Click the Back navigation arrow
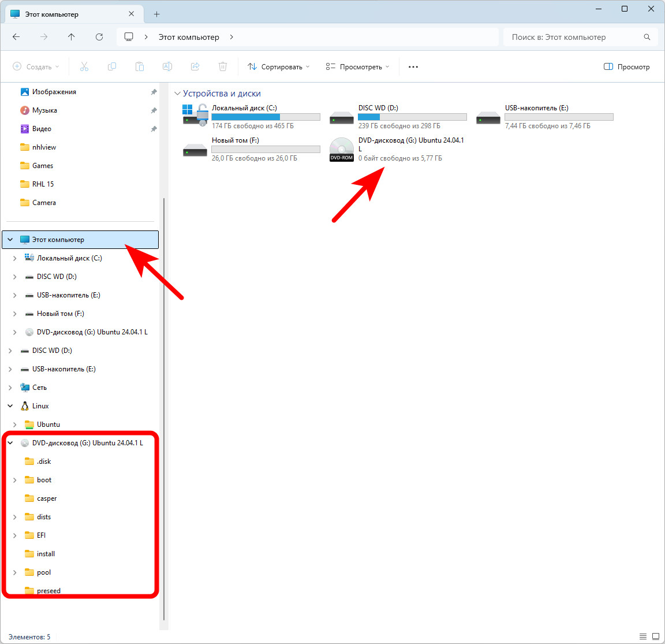Image resolution: width=665 pixels, height=644 pixels. [x=16, y=36]
